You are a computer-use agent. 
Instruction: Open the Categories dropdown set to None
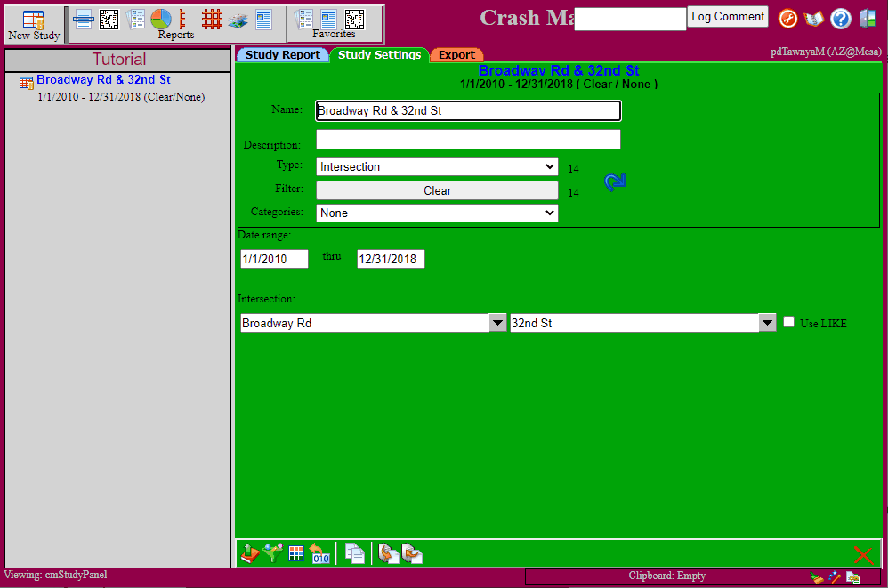click(437, 213)
